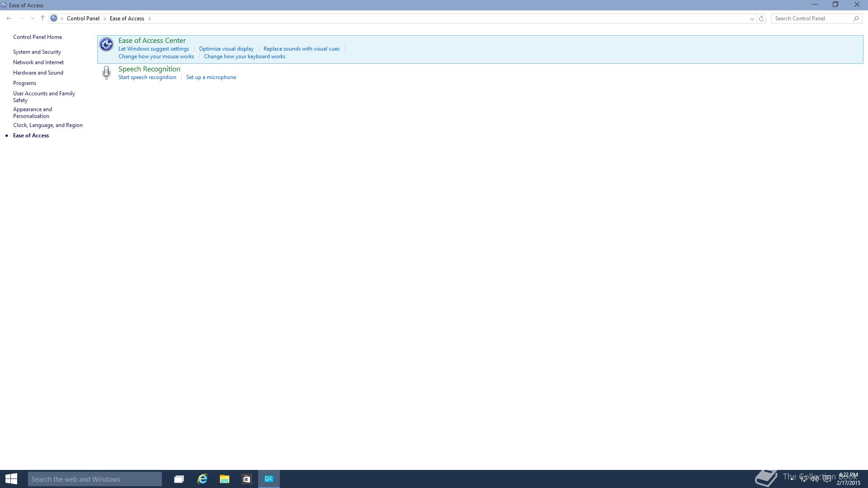Open Speech Recognition heading link

coord(149,69)
